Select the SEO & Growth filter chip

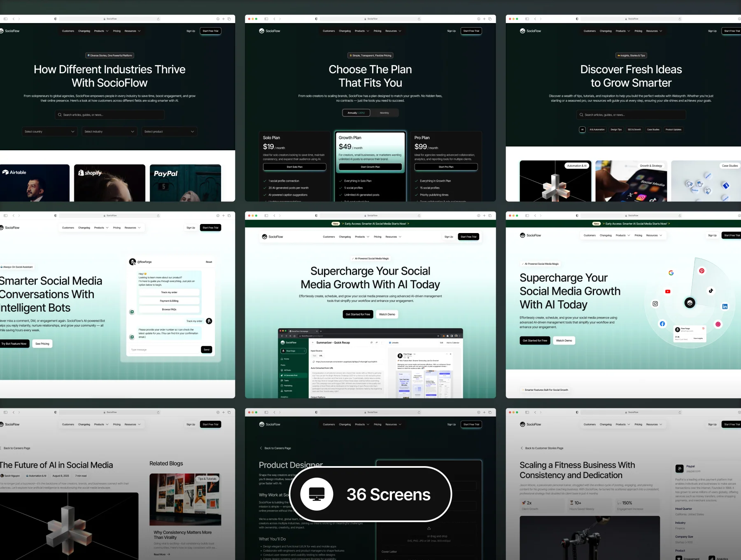tap(634, 130)
